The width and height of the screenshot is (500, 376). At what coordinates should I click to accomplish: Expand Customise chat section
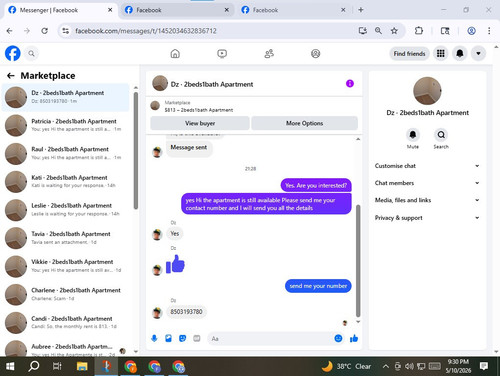click(427, 166)
